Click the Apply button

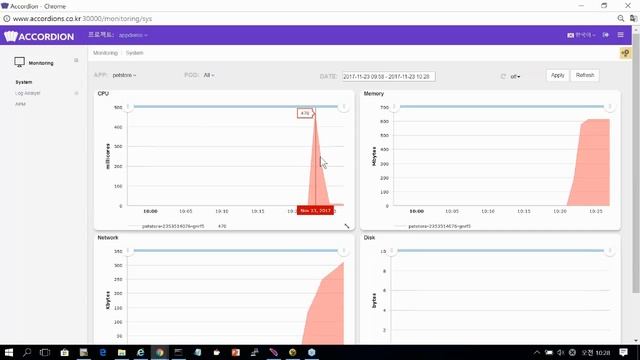tap(557, 75)
